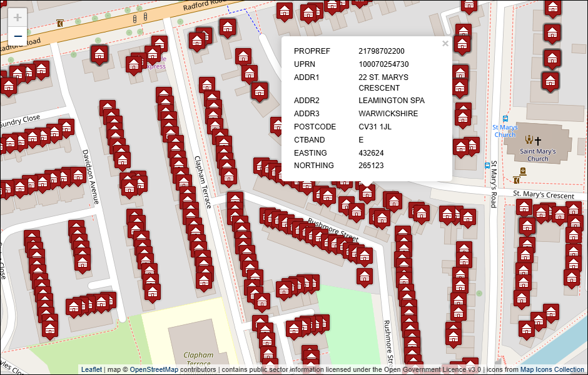This screenshot has height=375, width=588.
Task: Click the St Marys Church bus stop label
Action: click(x=505, y=131)
